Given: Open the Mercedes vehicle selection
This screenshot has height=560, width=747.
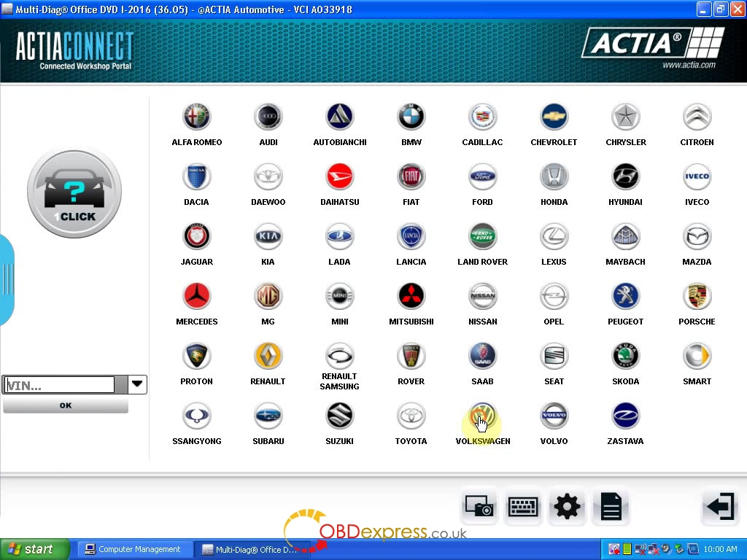Looking at the screenshot, I should [196, 296].
